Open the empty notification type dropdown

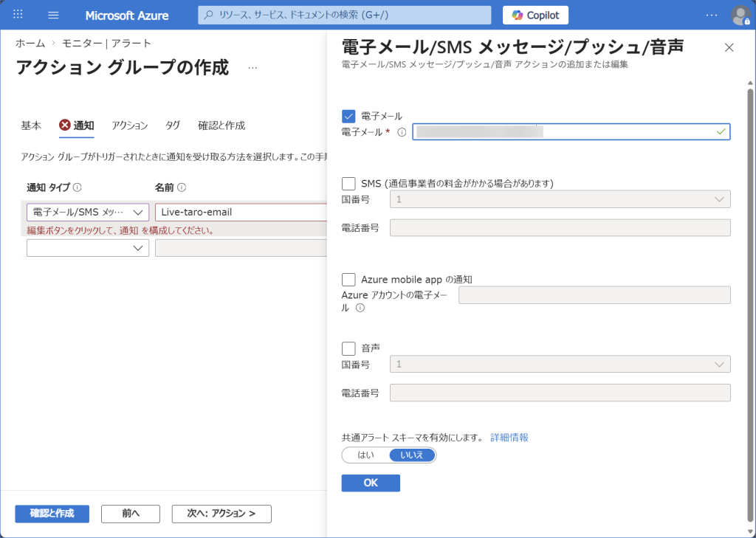coord(88,248)
